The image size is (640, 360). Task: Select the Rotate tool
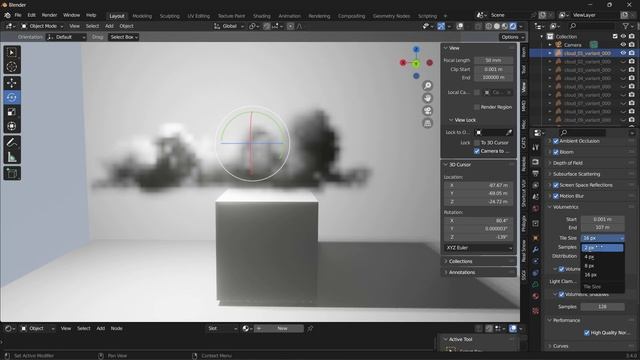12,97
